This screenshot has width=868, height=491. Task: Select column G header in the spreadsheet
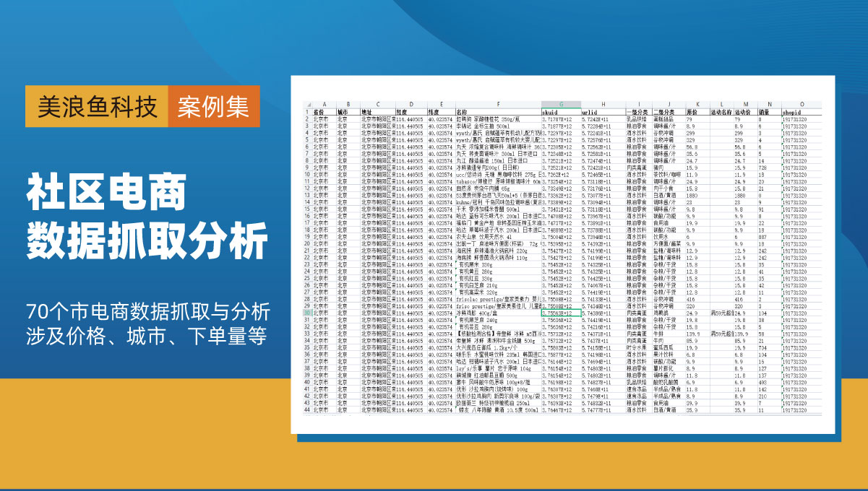(x=560, y=105)
